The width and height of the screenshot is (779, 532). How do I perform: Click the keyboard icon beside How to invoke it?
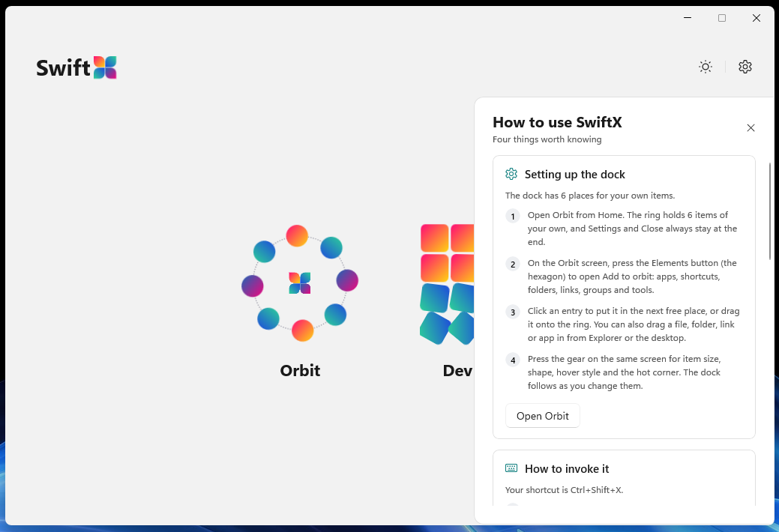[511, 468]
